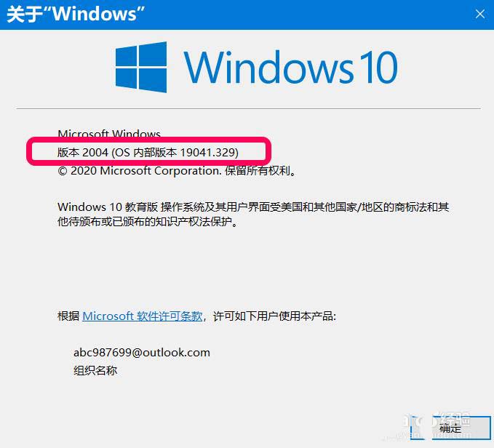
Task: Click the red highlight box border
Action: (x=148, y=139)
